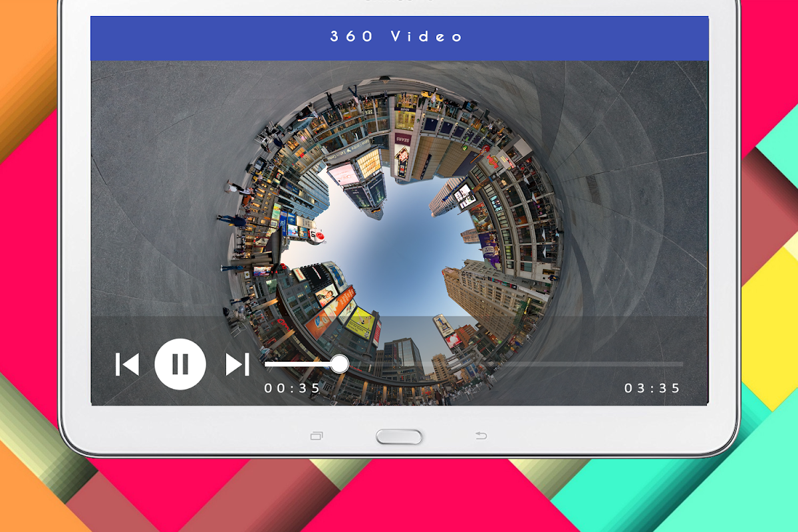Tap the tablet home button
The image size is (798, 532).
pos(399,437)
